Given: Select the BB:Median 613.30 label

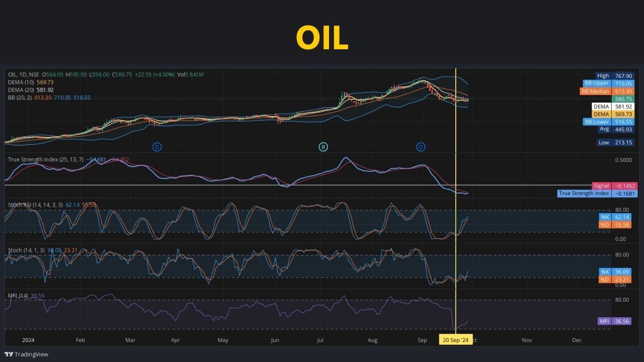Looking at the screenshot, I should (607, 92).
